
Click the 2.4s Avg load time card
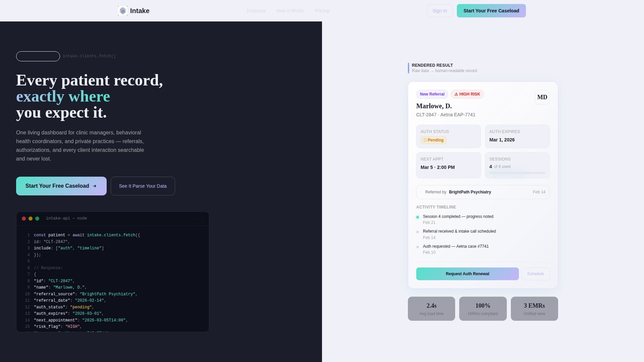pos(431,309)
